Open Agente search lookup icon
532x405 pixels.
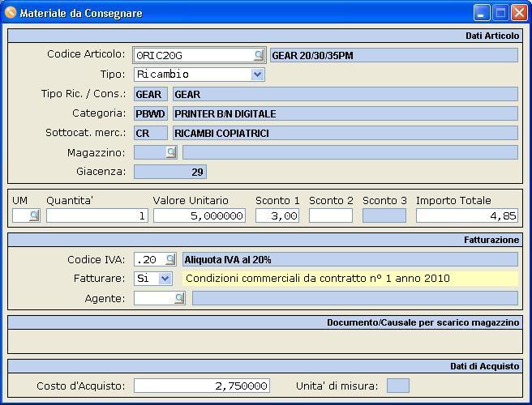(x=179, y=298)
